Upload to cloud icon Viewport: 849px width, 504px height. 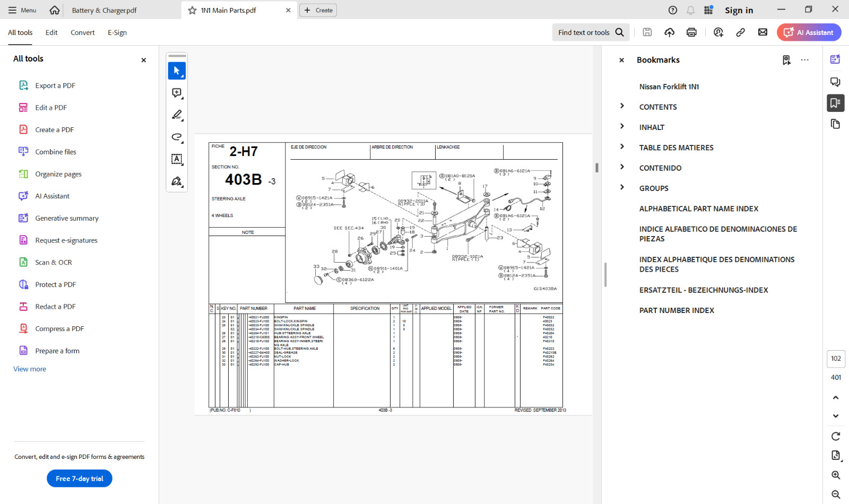coord(670,32)
